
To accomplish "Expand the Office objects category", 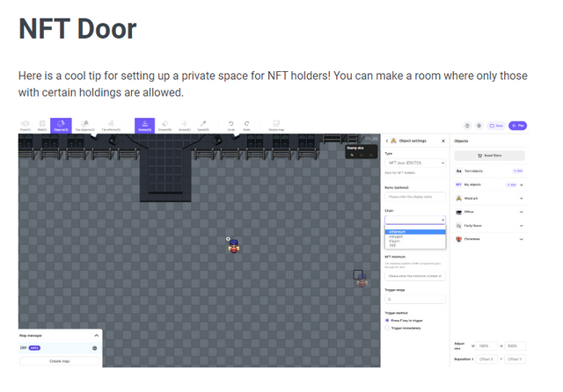I will click(x=522, y=212).
